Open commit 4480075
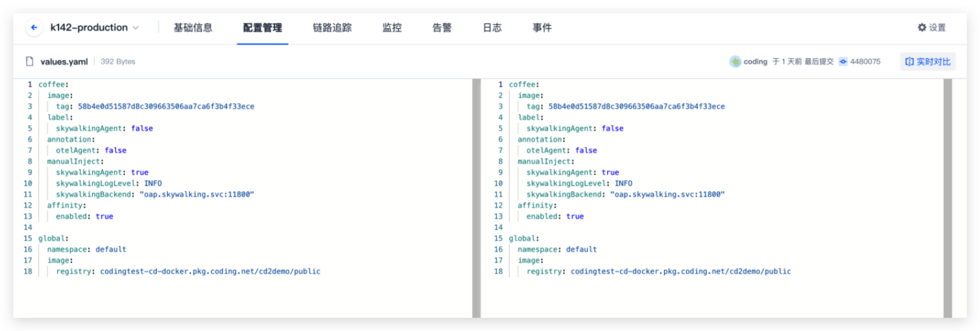Image resolution: width=980 pixels, height=331 pixels. (865, 61)
